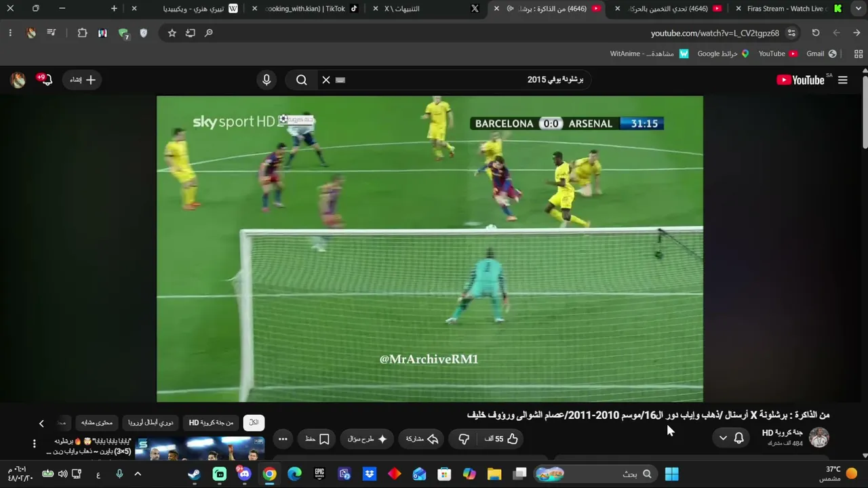Show more filter chips with the chevron

[x=41, y=423]
